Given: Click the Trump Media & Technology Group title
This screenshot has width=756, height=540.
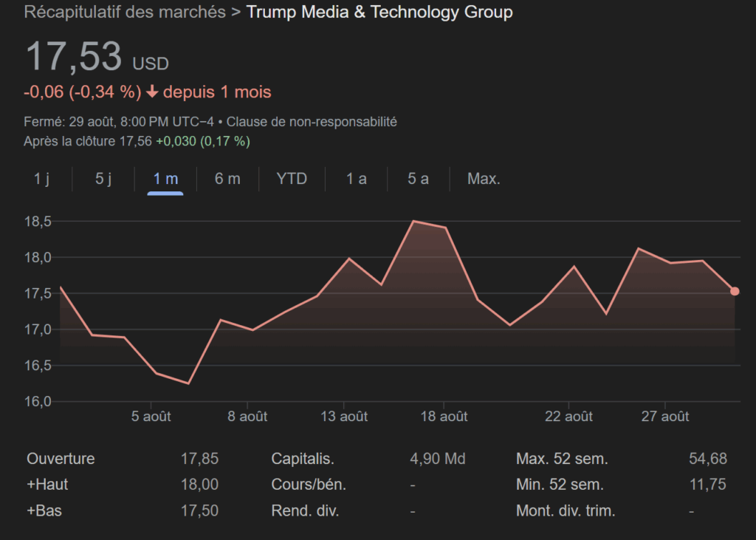Looking at the screenshot, I should (x=379, y=12).
